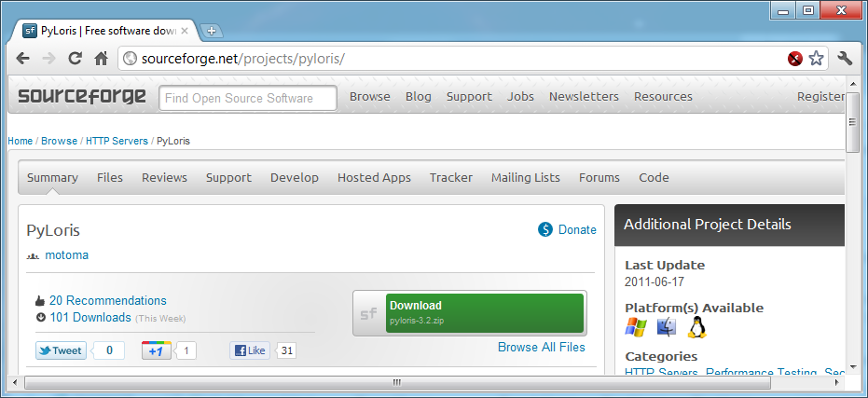Click the Browse All Files link

[x=542, y=347]
